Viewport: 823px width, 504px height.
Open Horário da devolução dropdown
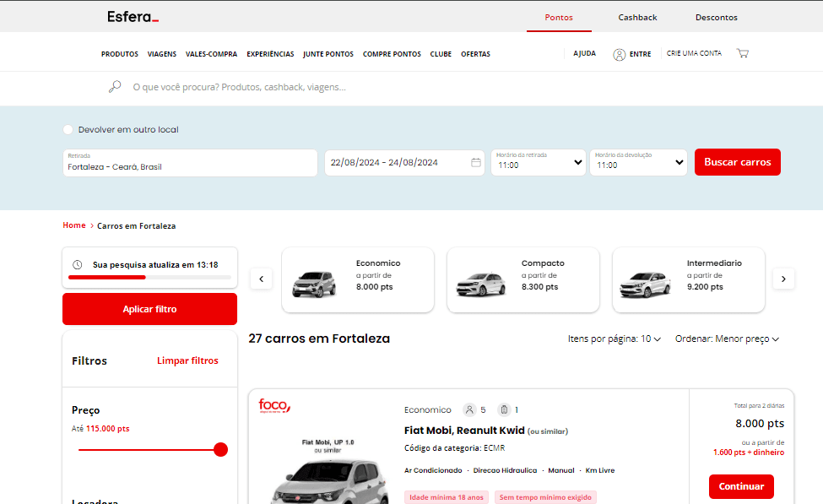(x=638, y=163)
